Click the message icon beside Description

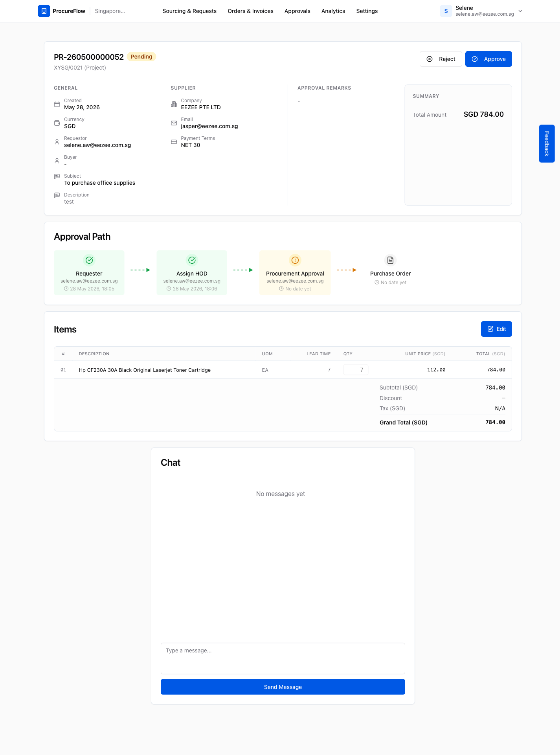tap(57, 195)
